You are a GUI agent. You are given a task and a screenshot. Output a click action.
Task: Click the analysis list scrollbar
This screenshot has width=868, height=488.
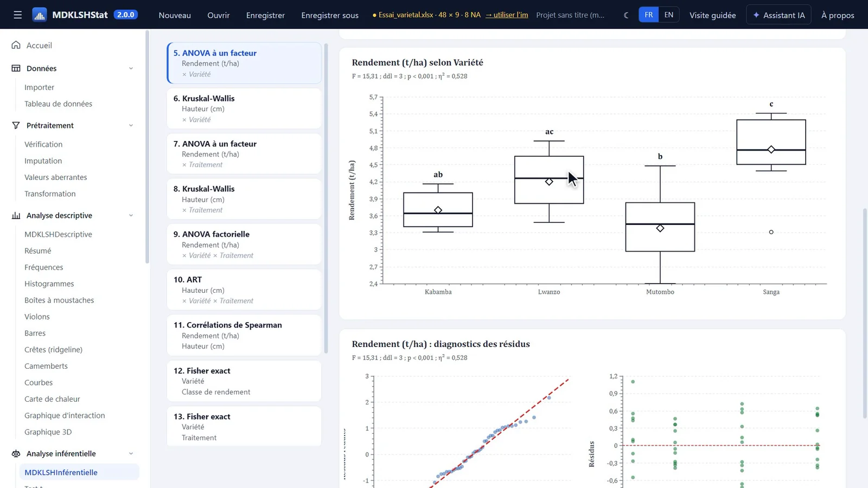coord(326,198)
